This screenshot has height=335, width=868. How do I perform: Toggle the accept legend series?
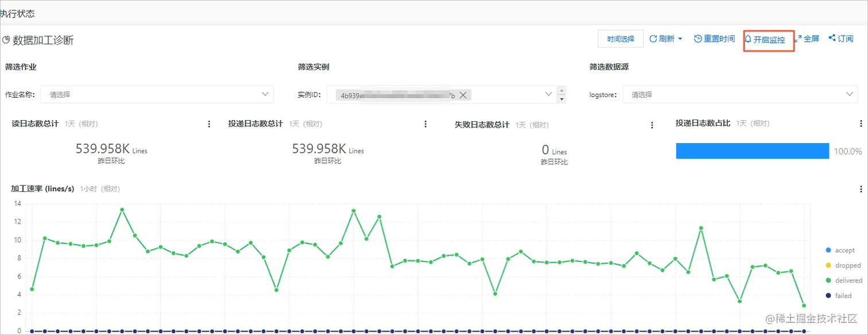[x=840, y=251]
